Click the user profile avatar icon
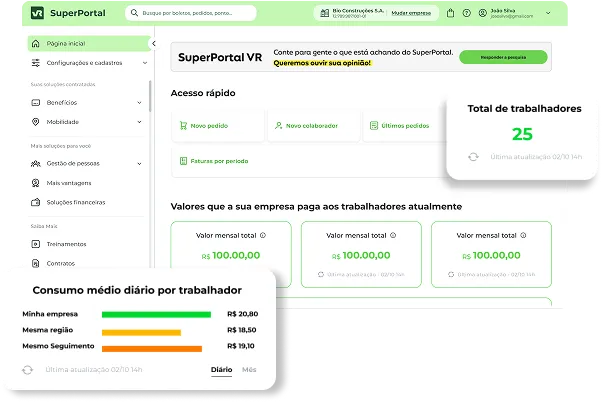Image resolution: width=602 pixels, height=403 pixels. pos(483,13)
